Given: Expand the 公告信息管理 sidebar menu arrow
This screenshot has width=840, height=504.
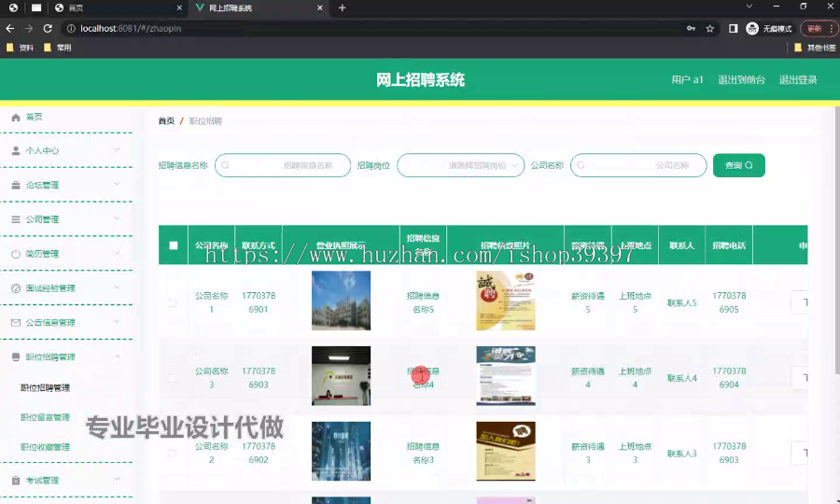Looking at the screenshot, I should click(117, 322).
